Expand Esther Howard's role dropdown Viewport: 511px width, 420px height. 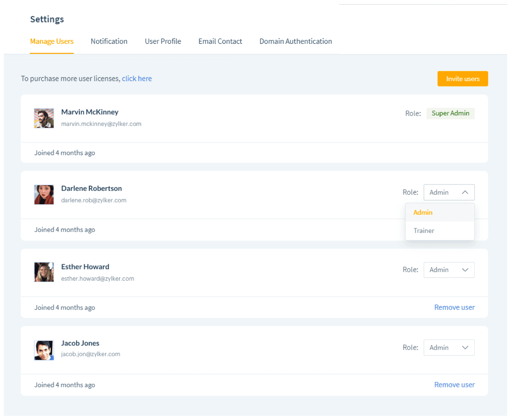(449, 270)
